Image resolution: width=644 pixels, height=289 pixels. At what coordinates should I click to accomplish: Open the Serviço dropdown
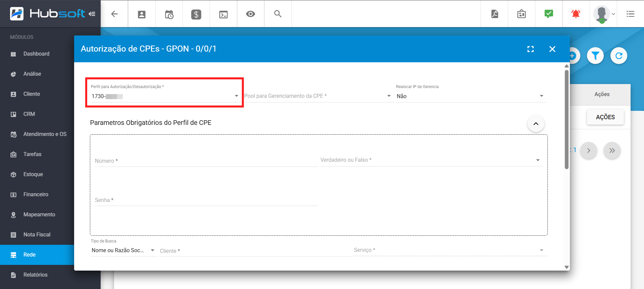tap(450, 250)
